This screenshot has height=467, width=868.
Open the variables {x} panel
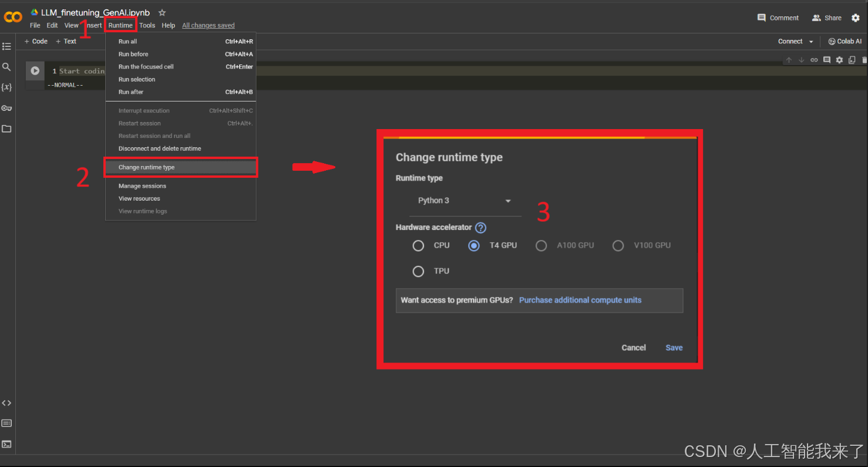tap(6, 87)
